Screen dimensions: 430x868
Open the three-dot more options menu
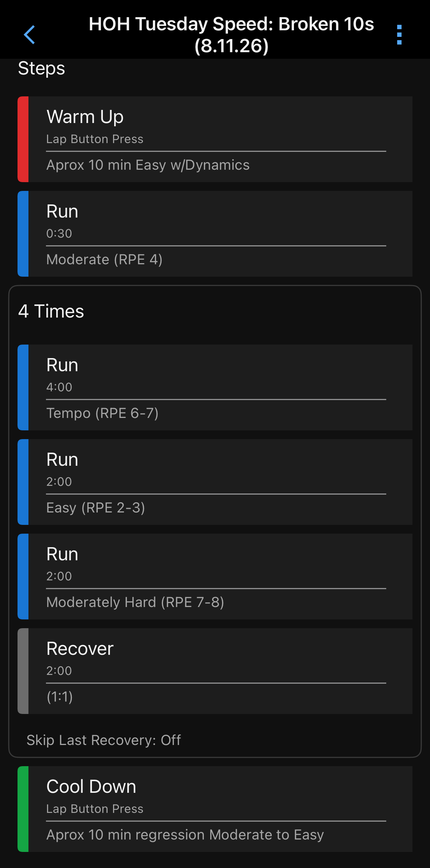coord(399,35)
